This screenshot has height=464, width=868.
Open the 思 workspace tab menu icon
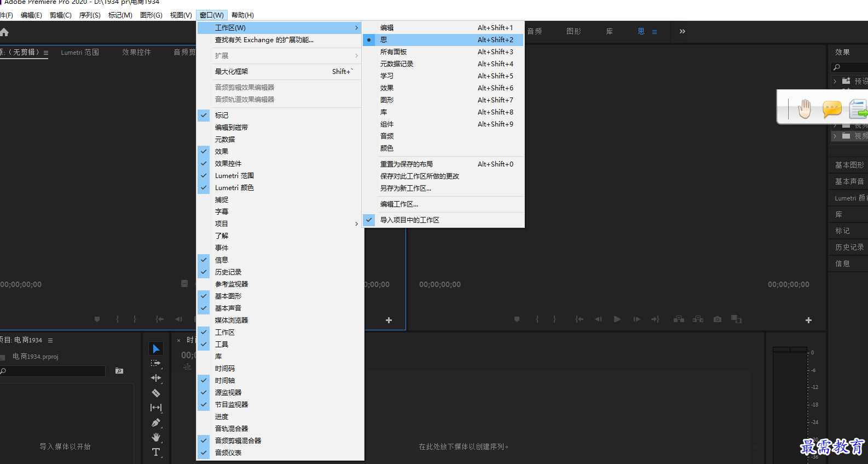tap(655, 32)
